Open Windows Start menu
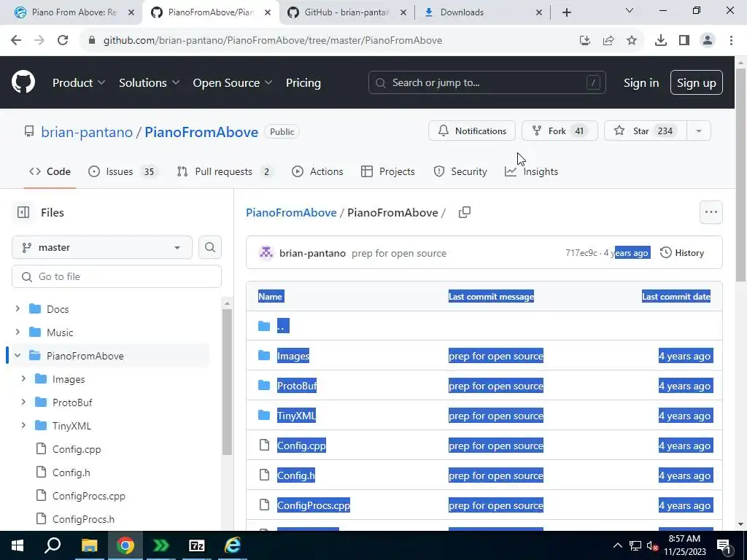The image size is (747, 560). tap(18, 545)
